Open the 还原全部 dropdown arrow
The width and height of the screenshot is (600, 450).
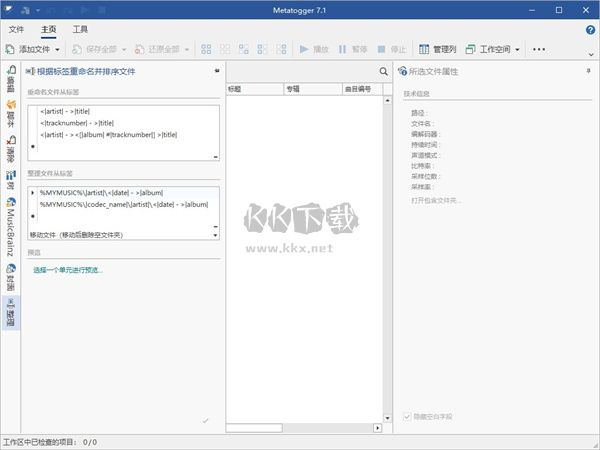(187, 50)
